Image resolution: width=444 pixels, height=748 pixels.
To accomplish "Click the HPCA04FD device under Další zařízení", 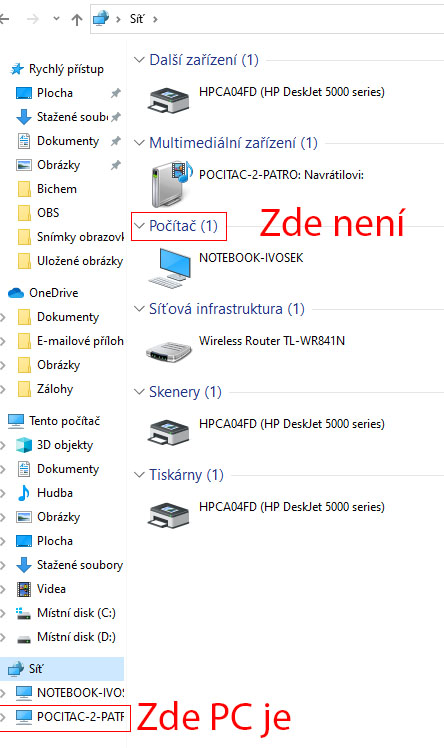I will 169,100.
